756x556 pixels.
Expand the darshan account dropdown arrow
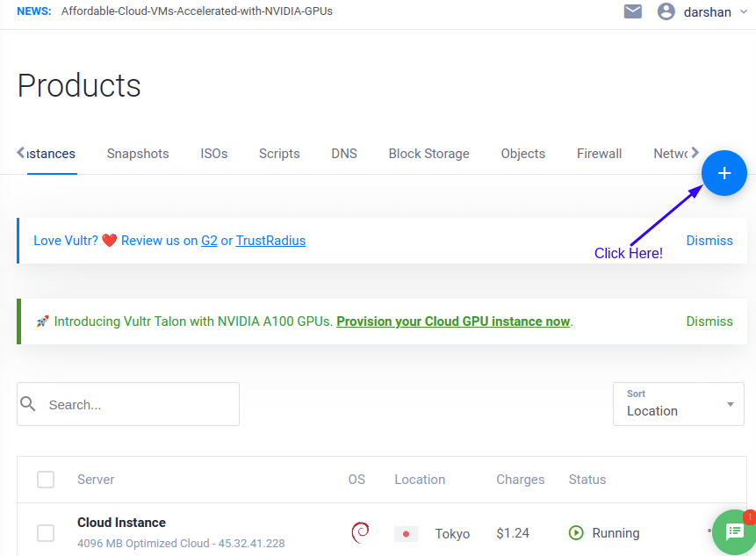click(744, 11)
